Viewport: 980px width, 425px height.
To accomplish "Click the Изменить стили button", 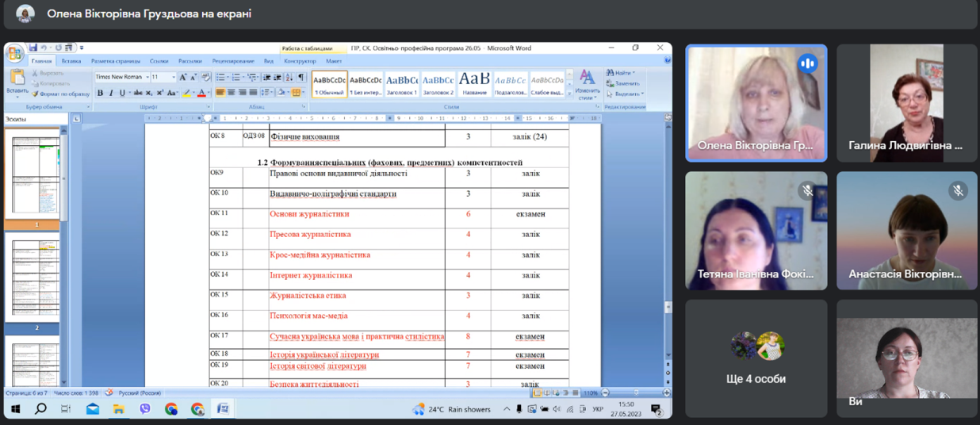I will coord(588,83).
